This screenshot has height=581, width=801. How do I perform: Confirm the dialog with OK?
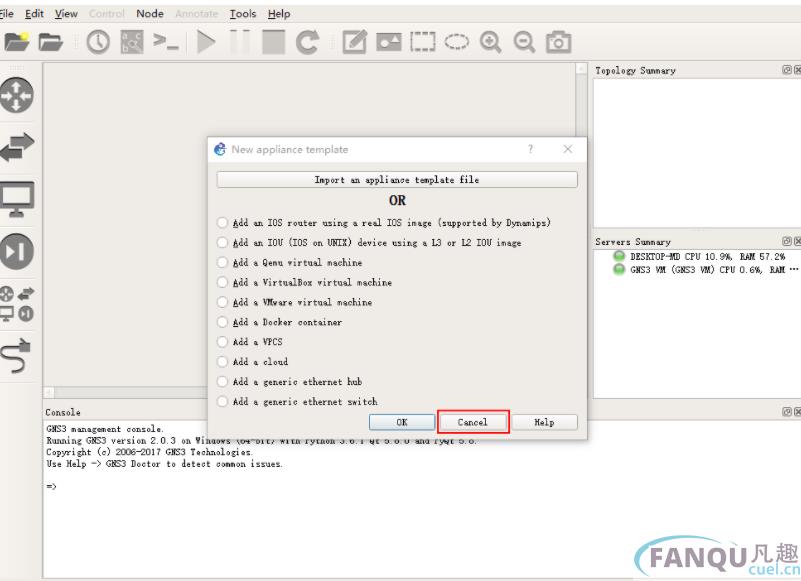point(402,423)
